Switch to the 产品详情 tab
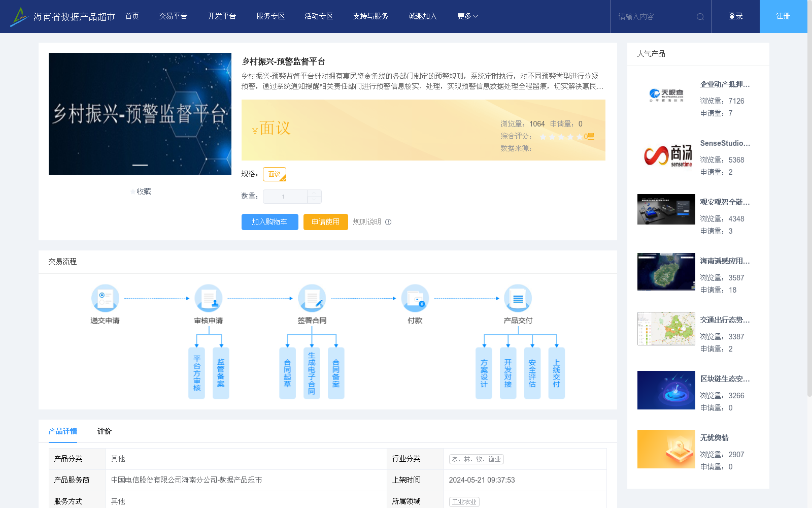 [63, 431]
